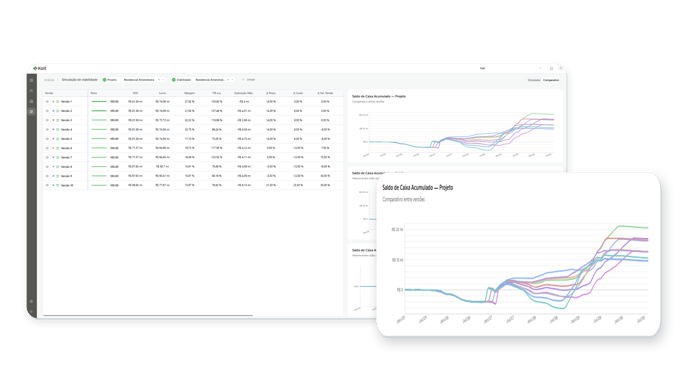Viewport: 680px width, 382px height.
Task: Sort by the Versão column header
Action: tap(49, 93)
